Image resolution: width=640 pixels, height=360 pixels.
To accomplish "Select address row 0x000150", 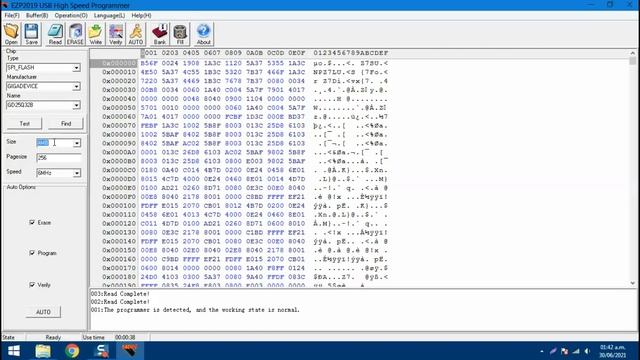I will pos(119,250).
